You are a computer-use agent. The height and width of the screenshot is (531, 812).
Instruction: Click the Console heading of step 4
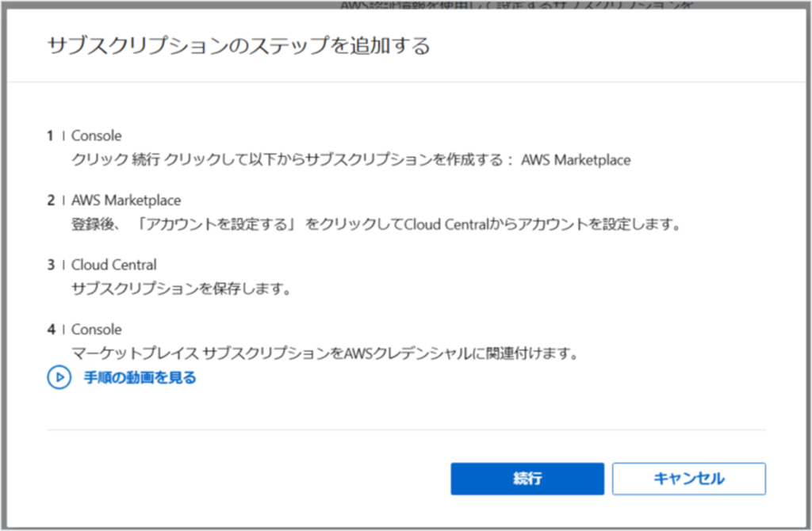point(96,330)
